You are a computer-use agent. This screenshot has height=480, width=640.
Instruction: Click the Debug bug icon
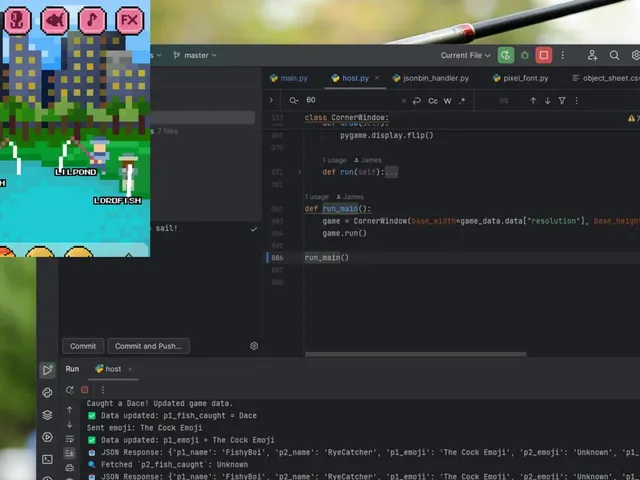(x=524, y=55)
